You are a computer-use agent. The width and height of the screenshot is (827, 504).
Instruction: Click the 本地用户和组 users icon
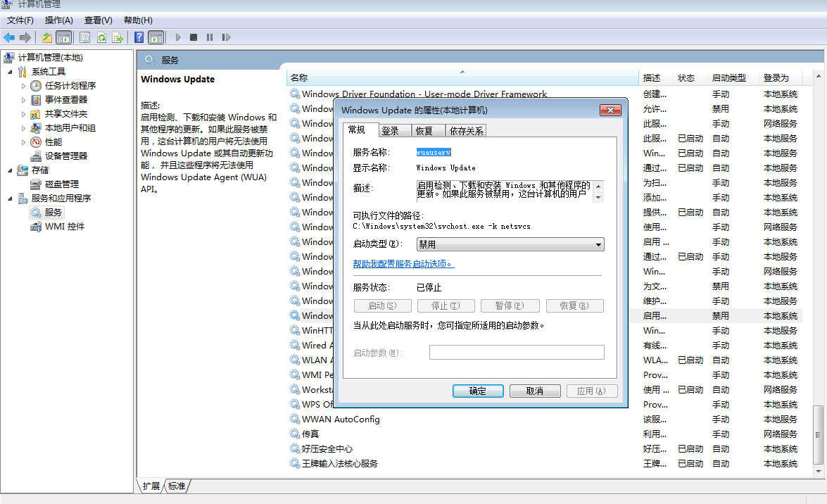click(x=36, y=127)
